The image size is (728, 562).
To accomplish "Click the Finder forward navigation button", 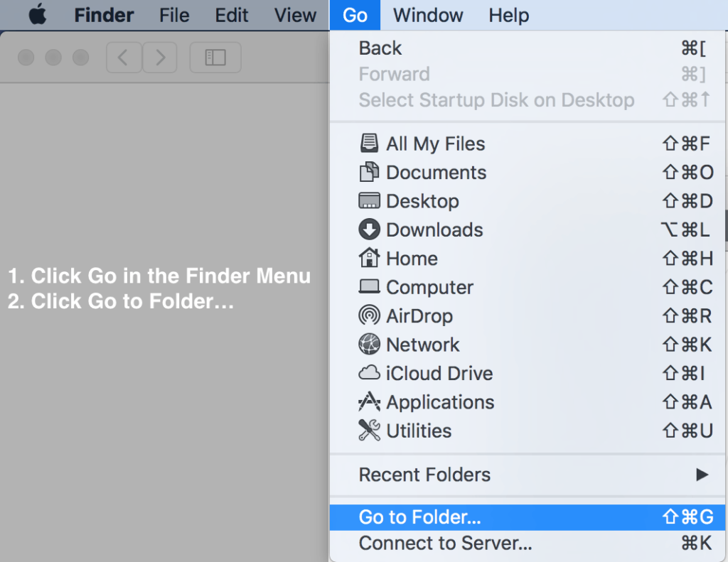I will 160,58.
